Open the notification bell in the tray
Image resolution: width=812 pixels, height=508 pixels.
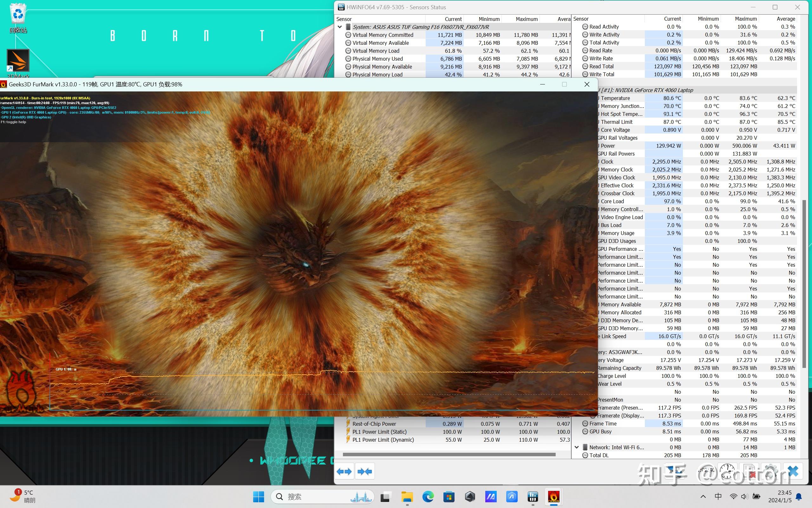(x=799, y=497)
